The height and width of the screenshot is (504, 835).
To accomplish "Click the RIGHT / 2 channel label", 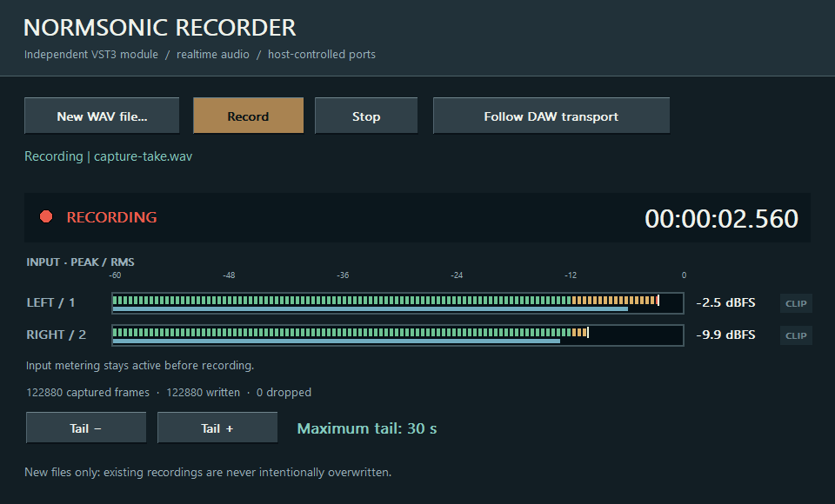I will [x=56, y=335].
